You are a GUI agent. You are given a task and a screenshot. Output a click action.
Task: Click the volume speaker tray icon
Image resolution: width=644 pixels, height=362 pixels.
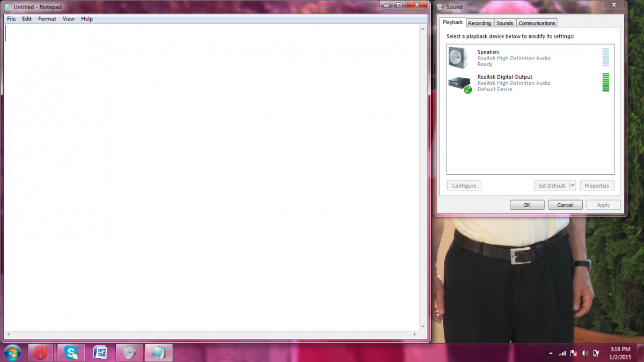coord(584,353)
